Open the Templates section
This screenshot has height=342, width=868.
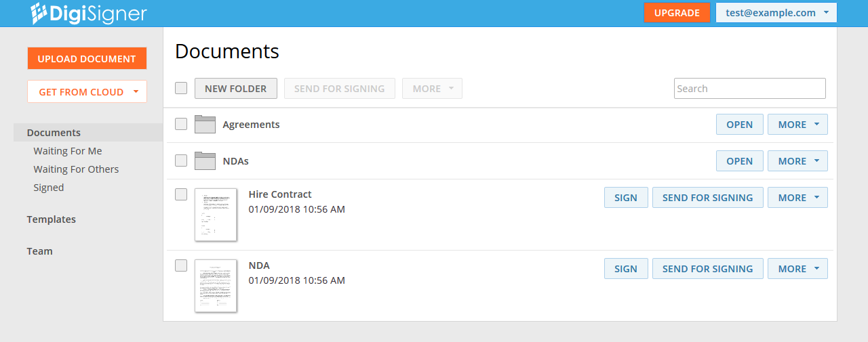pos(52,219)
